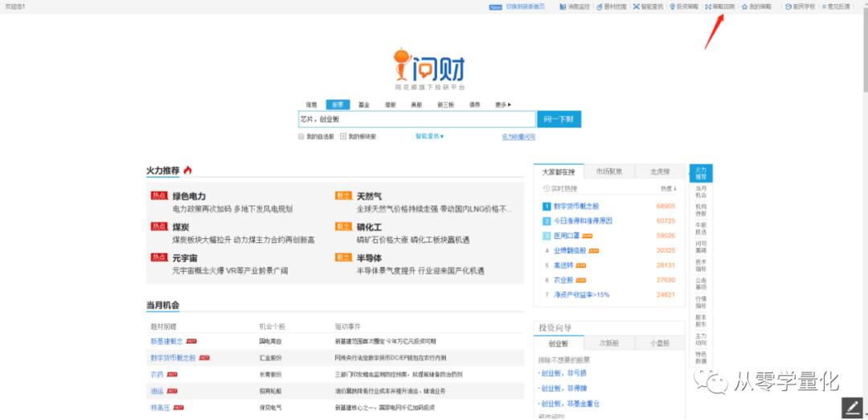Select the 新三板 search tab
868x420 pixels.
(445, 104)
